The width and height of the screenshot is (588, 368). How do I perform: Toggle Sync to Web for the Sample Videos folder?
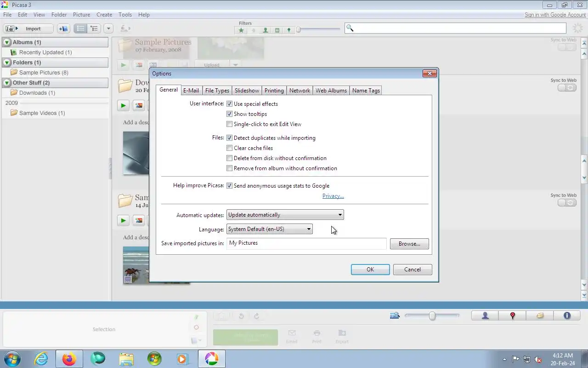coord(567,203)
